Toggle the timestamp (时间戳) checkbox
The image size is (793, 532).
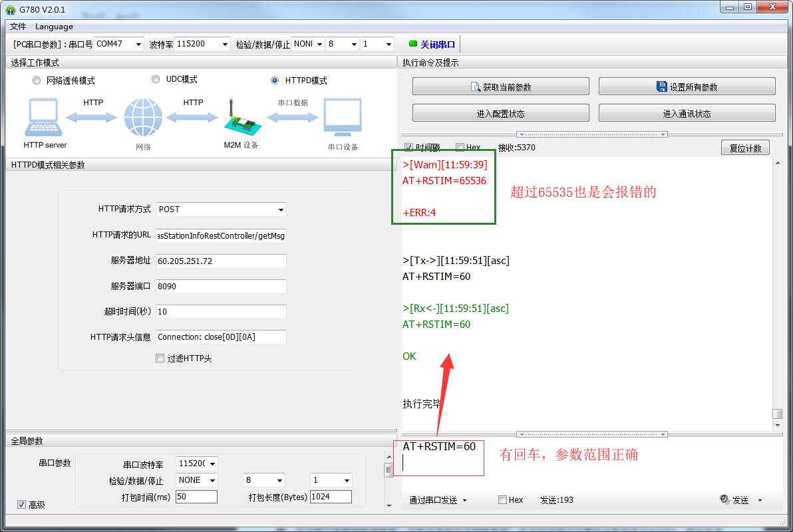pyautogui.click(x=408, y=148)
